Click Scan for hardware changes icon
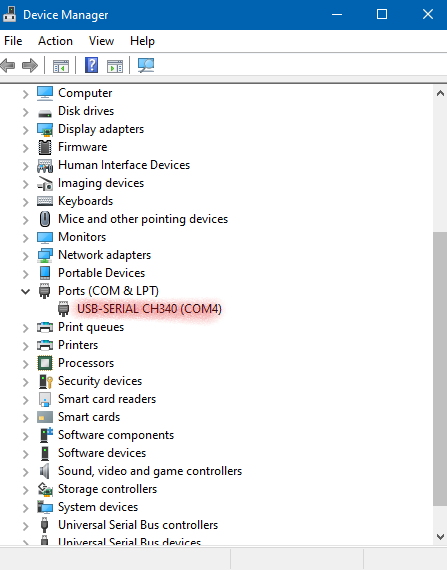Viewport: 447px width, 570px height. point(146,66)
